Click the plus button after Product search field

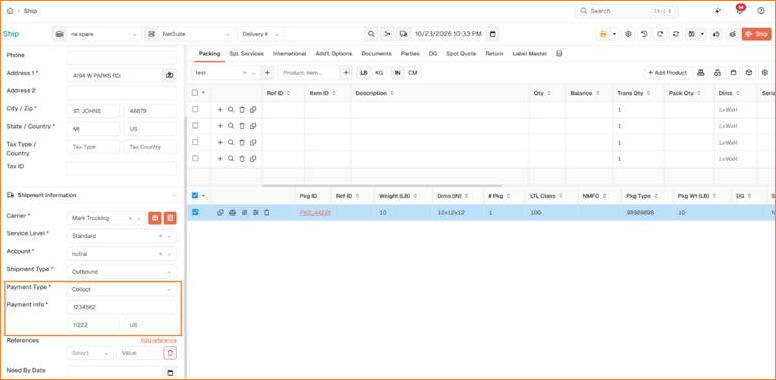tap(346, 73)
